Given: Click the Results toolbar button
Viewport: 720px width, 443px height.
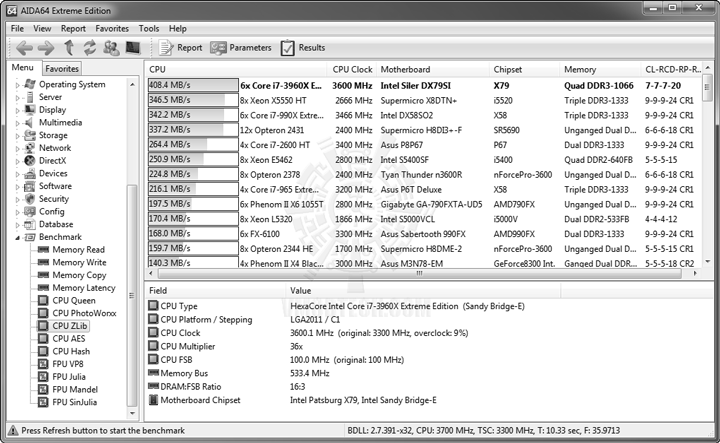Looking at the screenshot, I should coord(303,48).
